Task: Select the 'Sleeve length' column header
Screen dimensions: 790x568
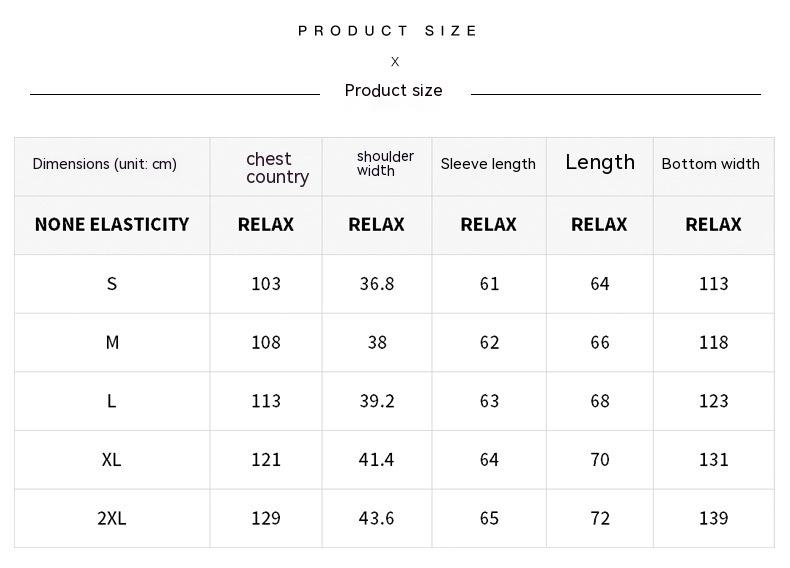Action: pyautogui.click(x=488, y=164)
